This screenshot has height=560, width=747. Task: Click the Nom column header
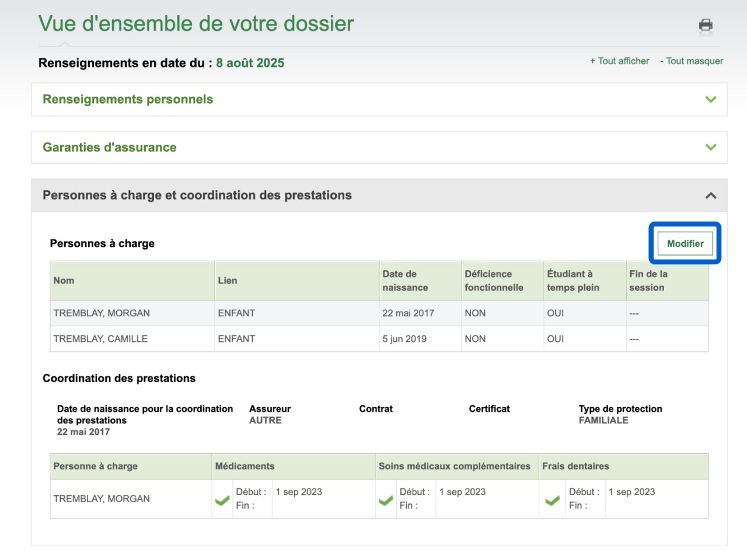[x=64, y=281]
